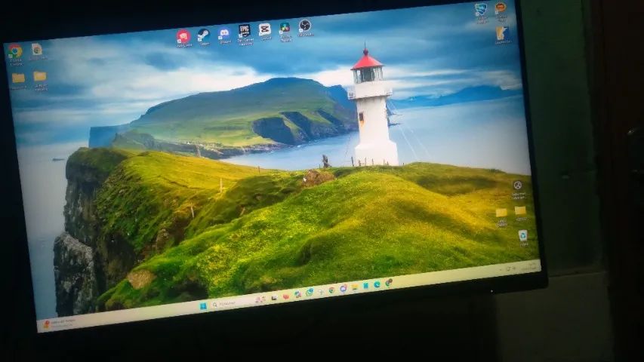The height and width of the screenshot is (362, 644).
Task: Launch Discord from its desktop shortcut
Action: pyautogui.click(x=224, y=33)
